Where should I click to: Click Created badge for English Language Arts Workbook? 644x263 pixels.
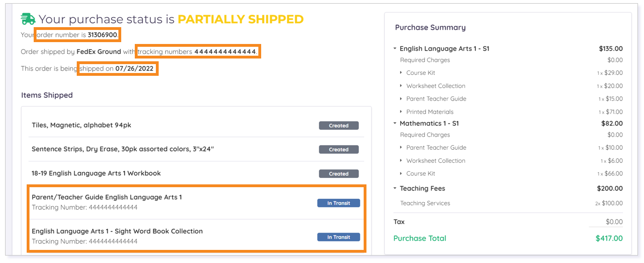coord(339,174)
